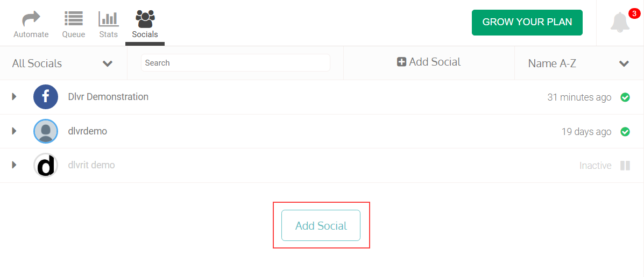Click the Facebook avatar for Dlvr Demonstration
This screenshot has width=644, height=277.
pos(46,97)
